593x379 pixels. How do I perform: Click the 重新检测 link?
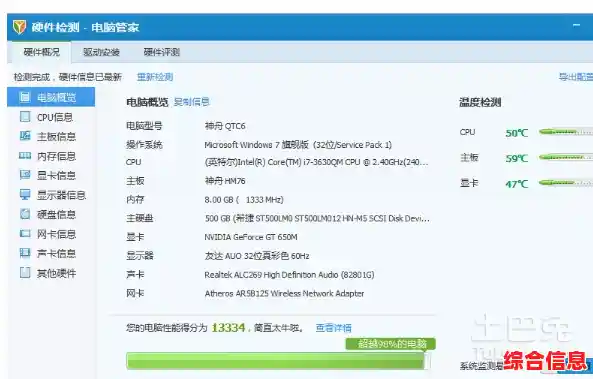click(155, 77)
